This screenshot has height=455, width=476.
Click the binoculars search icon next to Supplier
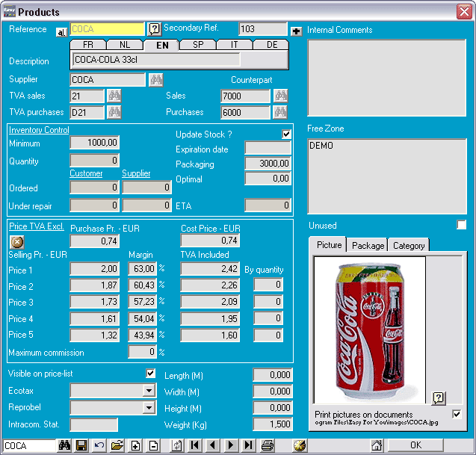tap(156, 79)
